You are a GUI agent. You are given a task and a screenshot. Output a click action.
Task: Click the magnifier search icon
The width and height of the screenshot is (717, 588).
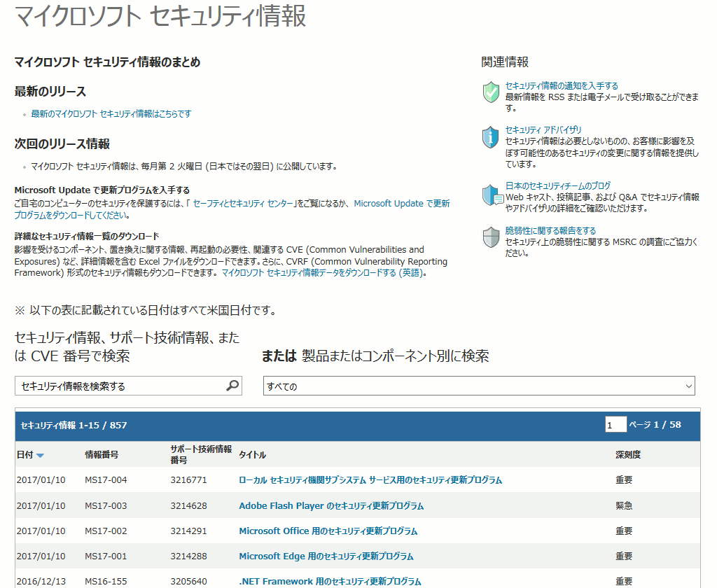point(232,386)
